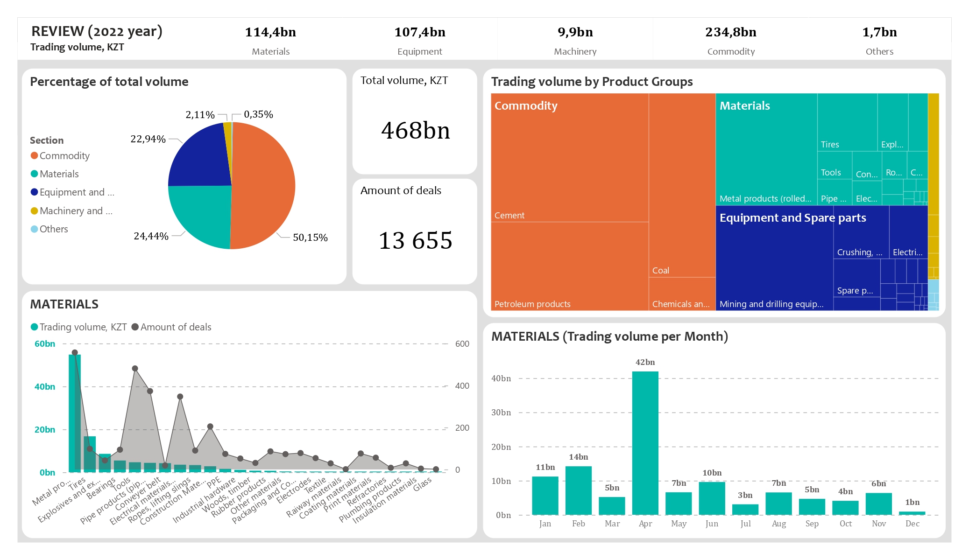Select the April 42bn monthly bar
Screen dimensions: 969x560
(x=645, y=443)
